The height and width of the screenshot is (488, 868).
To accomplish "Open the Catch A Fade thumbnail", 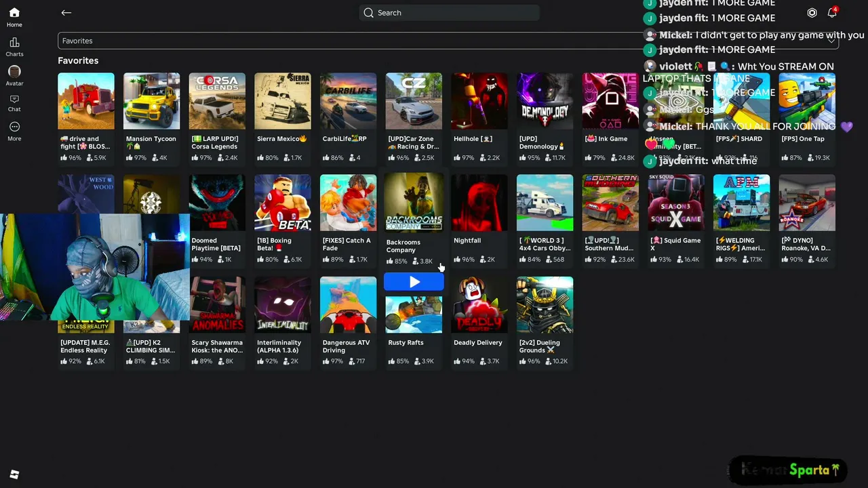I will tap(349, 203).
